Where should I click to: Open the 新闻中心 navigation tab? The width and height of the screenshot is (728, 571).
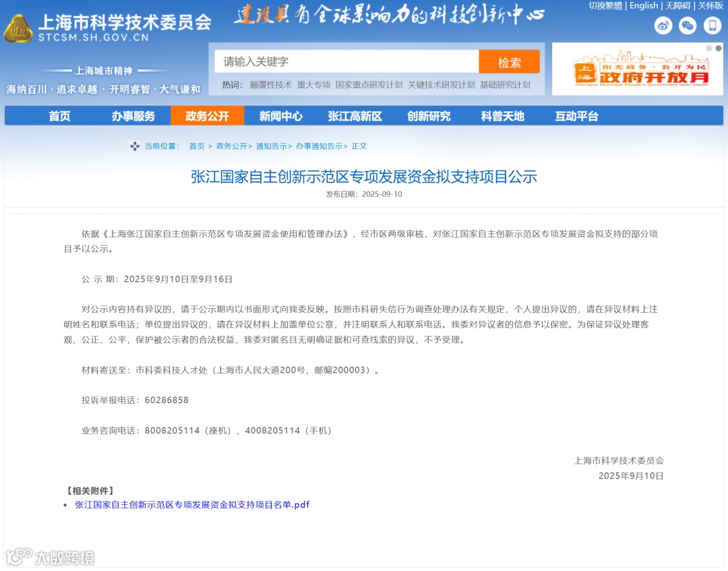(281, 116)
